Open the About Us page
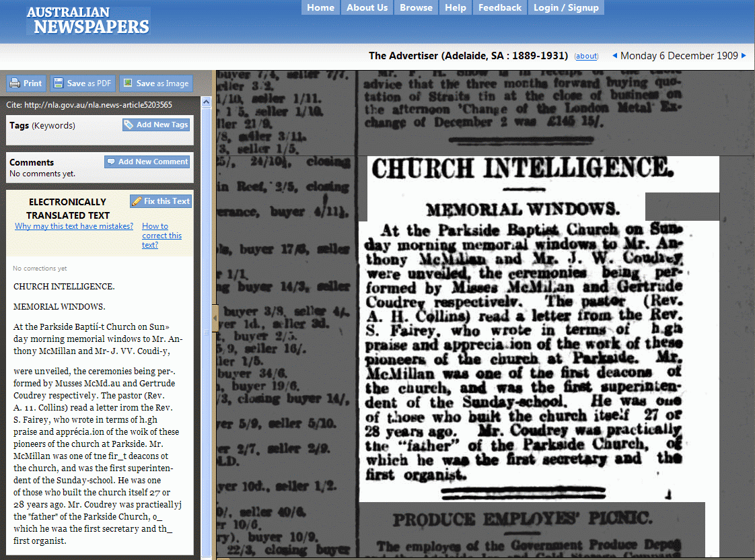This screenshot has width=755, height=560. pyautogui.click(x=367, y=7)
